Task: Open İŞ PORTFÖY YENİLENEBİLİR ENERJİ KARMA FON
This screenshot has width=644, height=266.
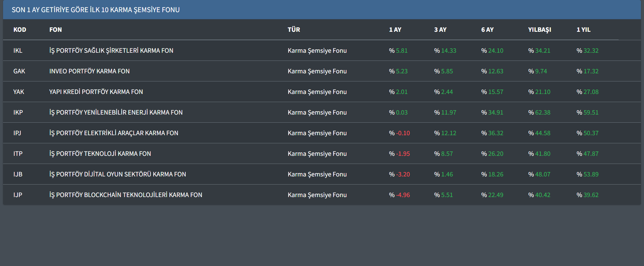Action: click(116, 113)
